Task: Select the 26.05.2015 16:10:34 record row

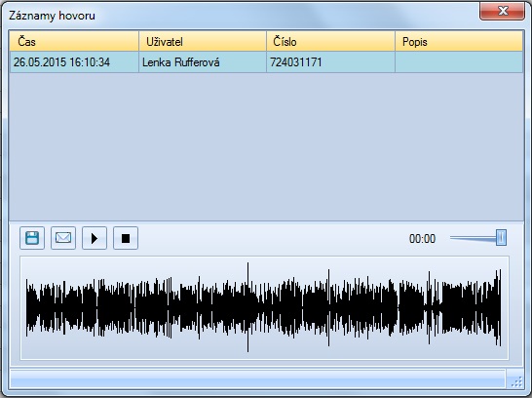Action: [266, 62]
